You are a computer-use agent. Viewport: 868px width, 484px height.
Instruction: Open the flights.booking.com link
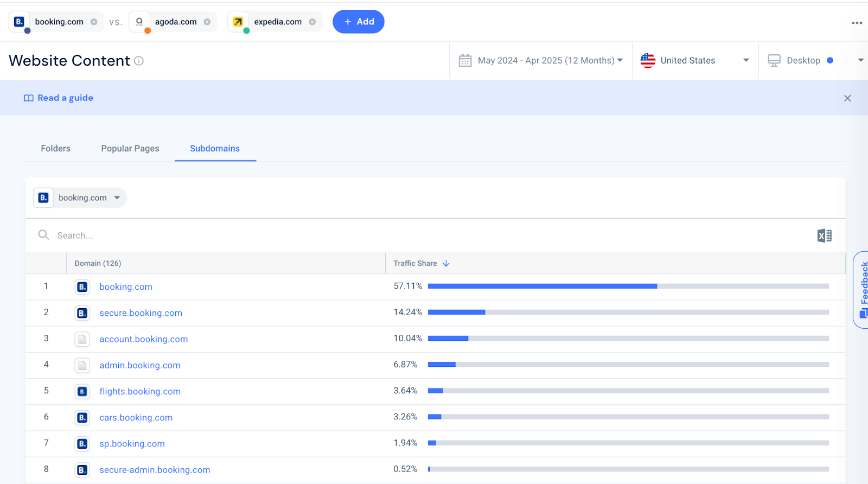click(140, 391)
